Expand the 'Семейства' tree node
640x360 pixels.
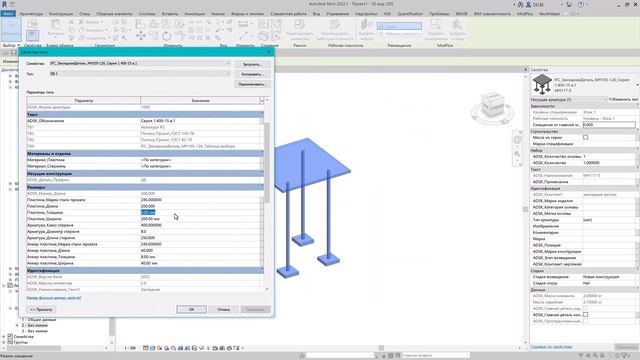[4, 337]
